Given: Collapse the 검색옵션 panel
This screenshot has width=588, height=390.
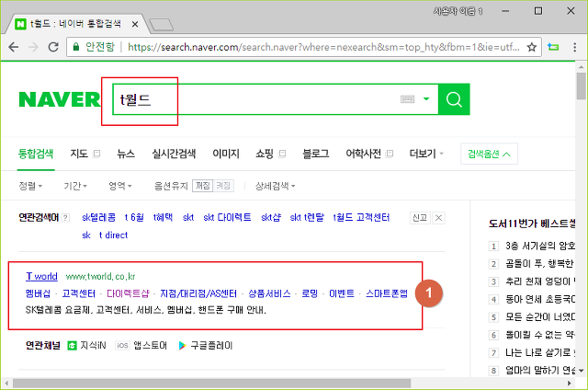Looking at the screenshot, I should coord(489,154).
